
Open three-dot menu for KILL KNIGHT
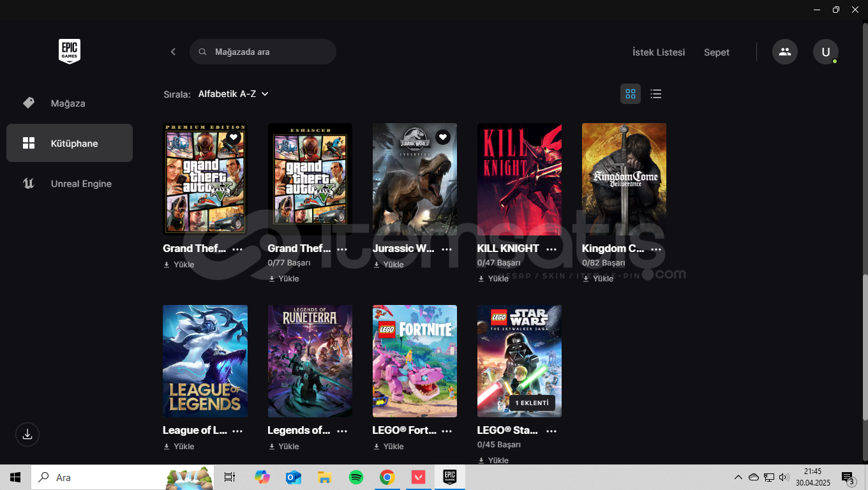[x=551, y=249]
